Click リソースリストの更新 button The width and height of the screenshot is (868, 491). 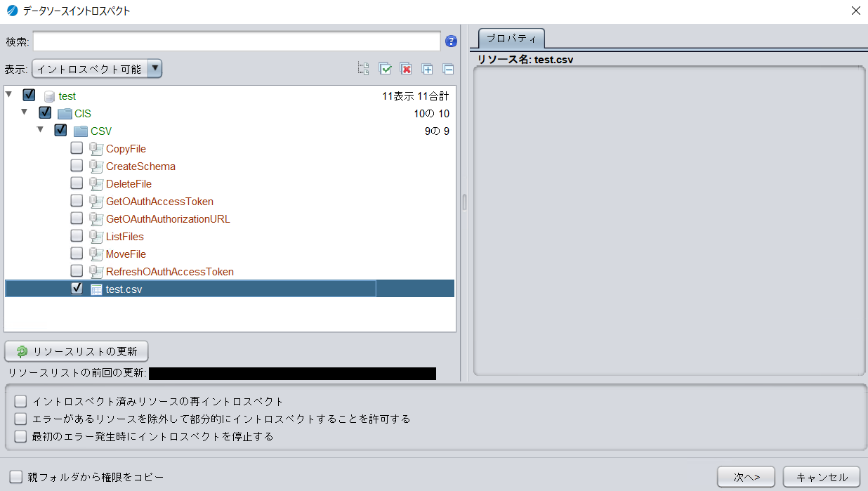(x=77, y=351)
